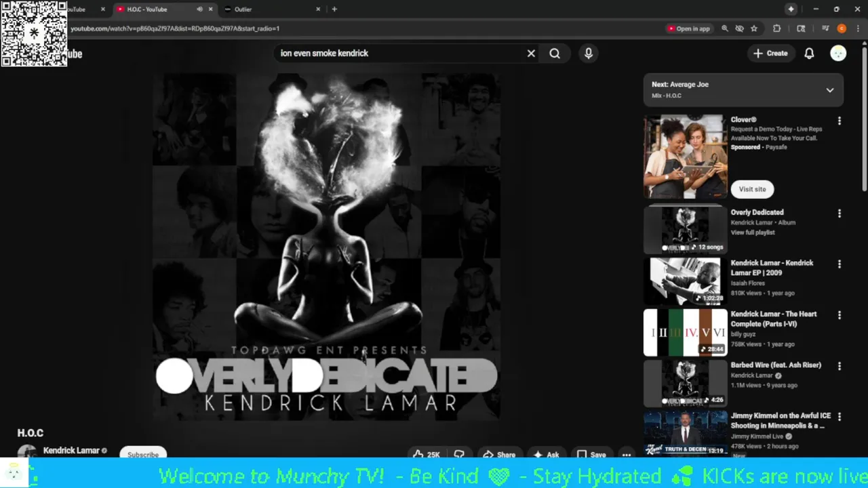Open Kendrick Lamar channel below video
Image resolution: width=868 pixels, height=488 pixels.
tap(71, 451)
